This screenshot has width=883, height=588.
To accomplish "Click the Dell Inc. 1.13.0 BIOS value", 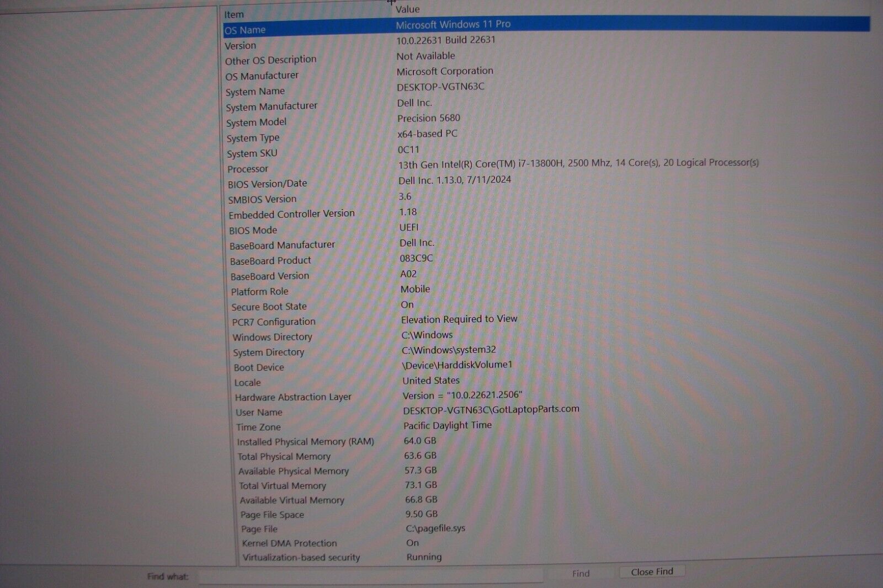I will coord(455,180).
